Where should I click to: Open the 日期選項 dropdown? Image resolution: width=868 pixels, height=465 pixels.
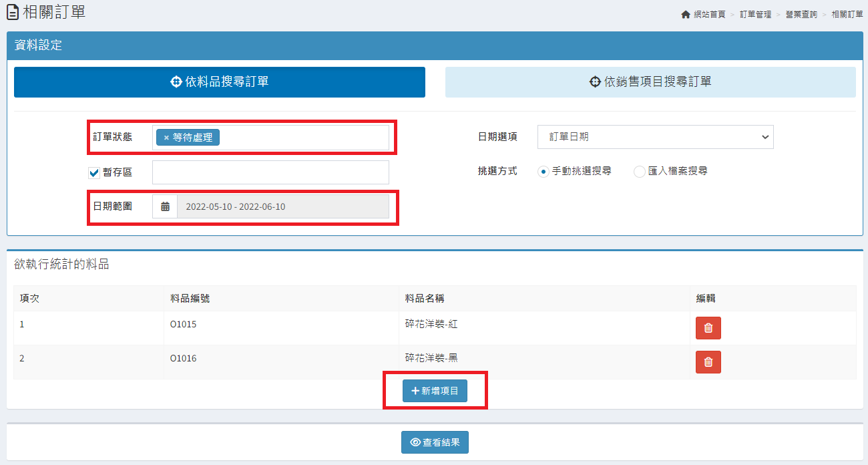(x=655, y=137)
